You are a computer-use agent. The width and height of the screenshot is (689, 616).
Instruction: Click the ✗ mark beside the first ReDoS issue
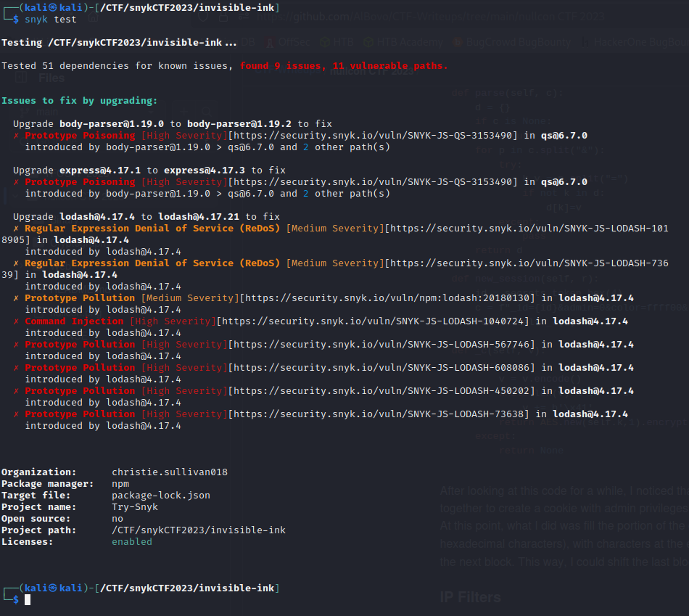[x=16, y=229]
